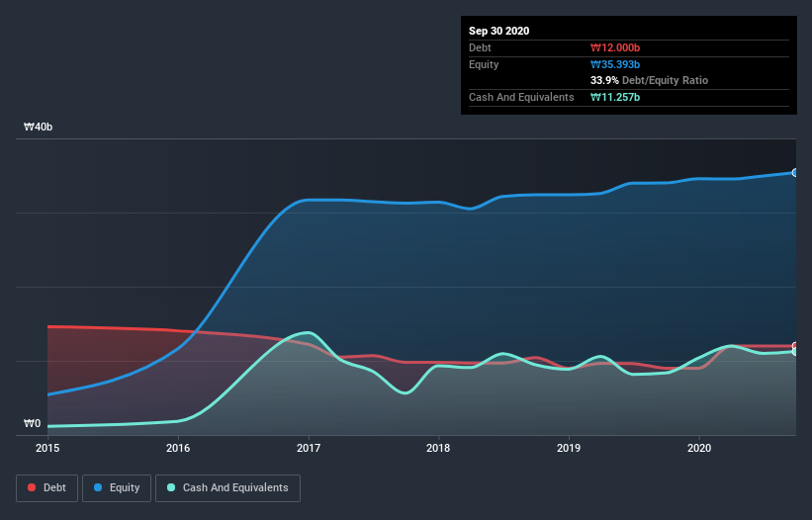This screenshot has height=520, width=812.
Task: Click the 2017 x-axis label
Action: (x=309, y=448)
